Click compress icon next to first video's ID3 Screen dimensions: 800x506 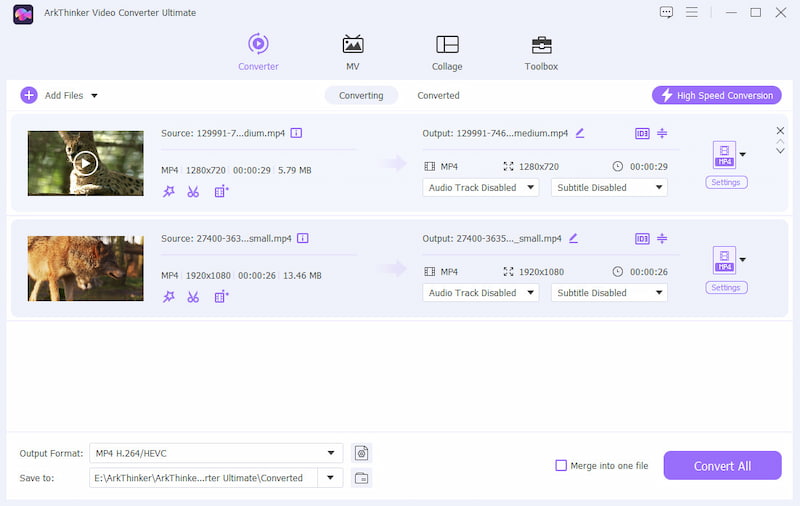click(662, 133)
